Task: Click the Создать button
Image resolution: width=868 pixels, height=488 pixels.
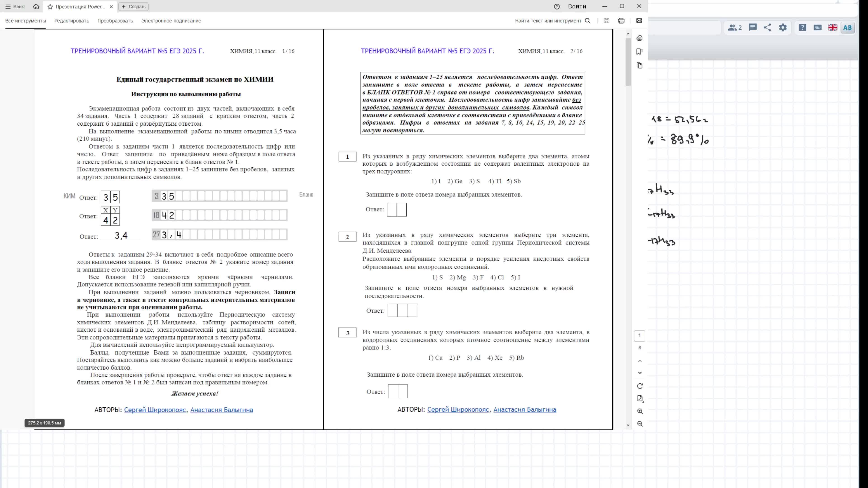Action: (x=133, y=6)
